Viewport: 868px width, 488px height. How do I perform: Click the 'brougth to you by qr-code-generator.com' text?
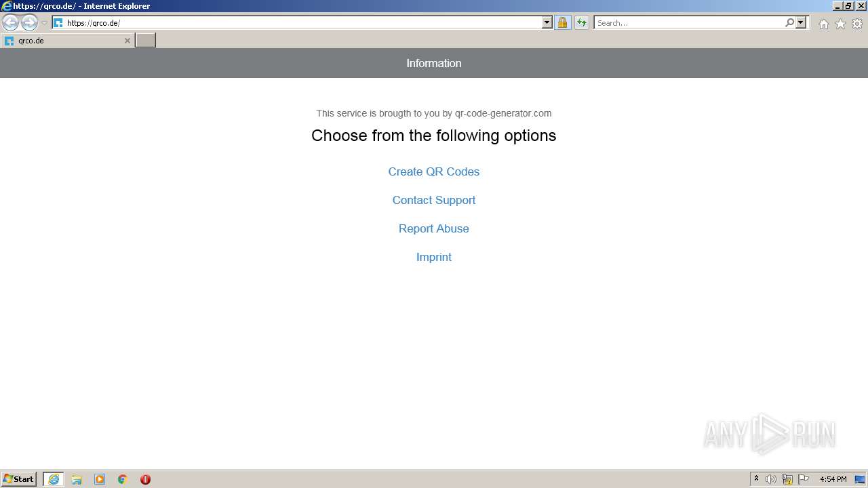465,113
